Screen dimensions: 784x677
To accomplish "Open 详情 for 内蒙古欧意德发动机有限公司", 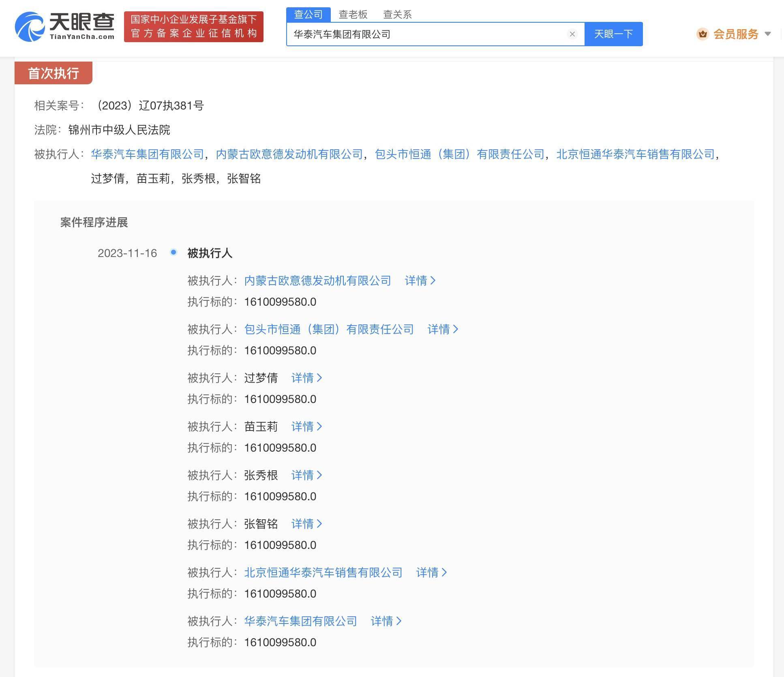I will click(x=420, y=281).
